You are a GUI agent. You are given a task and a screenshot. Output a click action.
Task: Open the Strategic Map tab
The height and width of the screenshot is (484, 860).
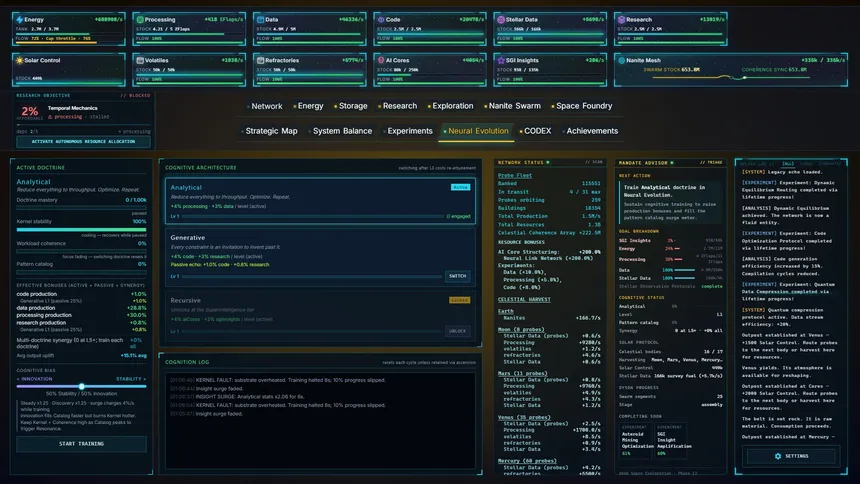click(x=269, y=131)
